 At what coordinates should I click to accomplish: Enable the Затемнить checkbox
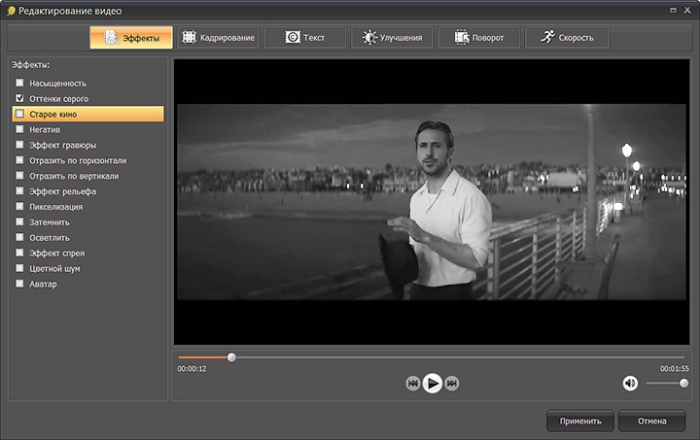20,222
